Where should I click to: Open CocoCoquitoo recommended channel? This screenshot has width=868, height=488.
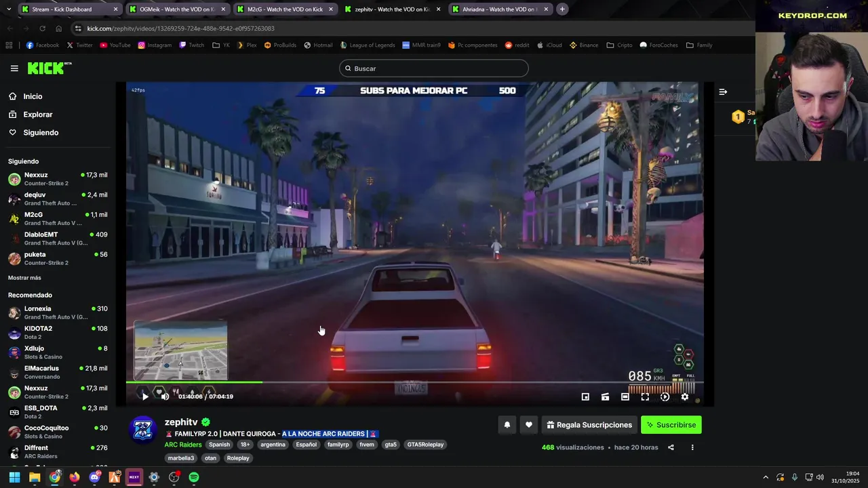click(x=58, y=432)
